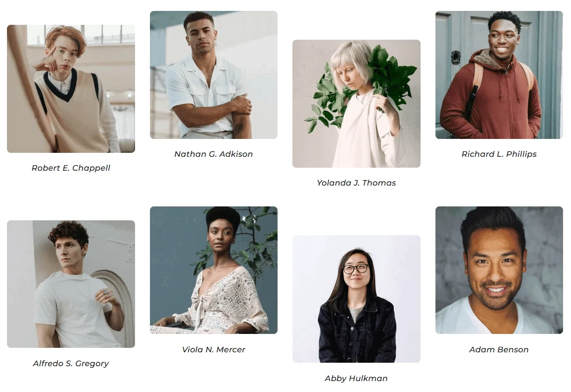571x392 pixels.
Task: Click the Robert E. Chappell name caption
Action: (x=71, y=168)
